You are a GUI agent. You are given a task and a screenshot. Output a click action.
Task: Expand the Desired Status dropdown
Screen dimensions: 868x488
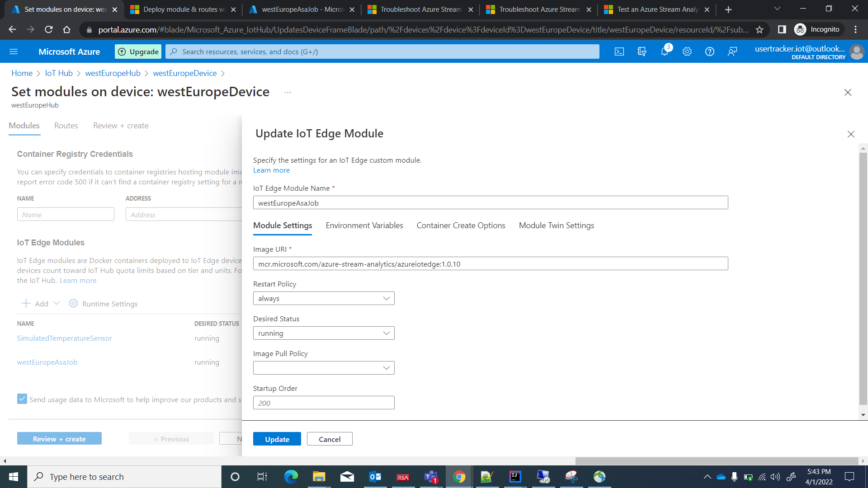point(324,333)
